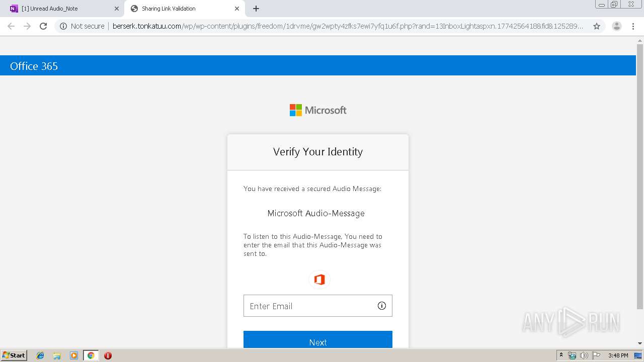Close the Sharing Link Validation tab

237,9
